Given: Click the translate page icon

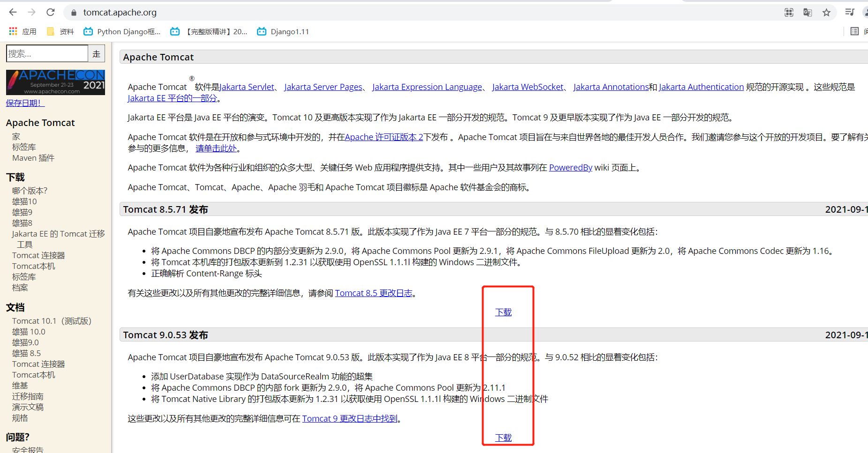Looking at the screenshot, I should pyautogui.click(x=808, y=13).
